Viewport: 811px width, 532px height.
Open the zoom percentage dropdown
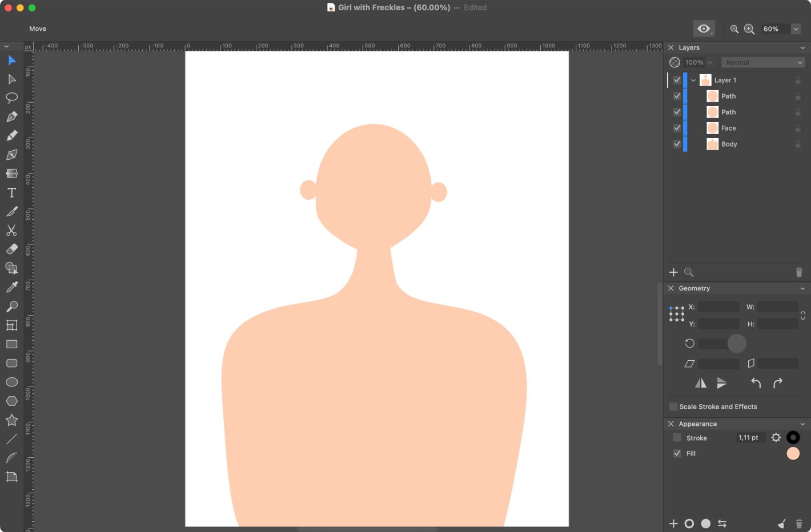point(796,29)
